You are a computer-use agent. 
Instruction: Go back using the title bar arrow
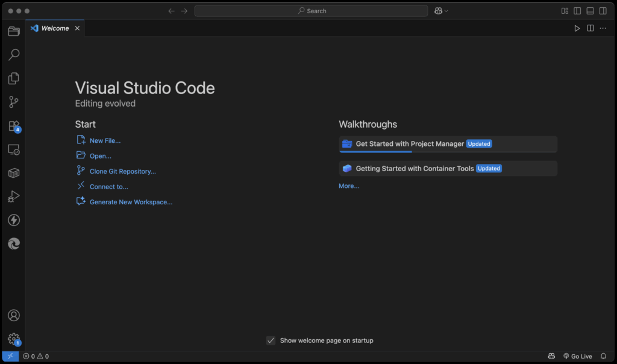(171, 11)
